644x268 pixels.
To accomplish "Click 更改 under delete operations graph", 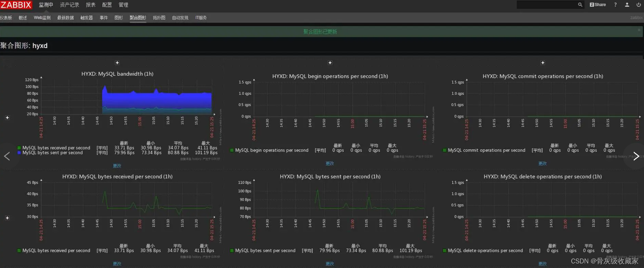I will click(542, 264).
